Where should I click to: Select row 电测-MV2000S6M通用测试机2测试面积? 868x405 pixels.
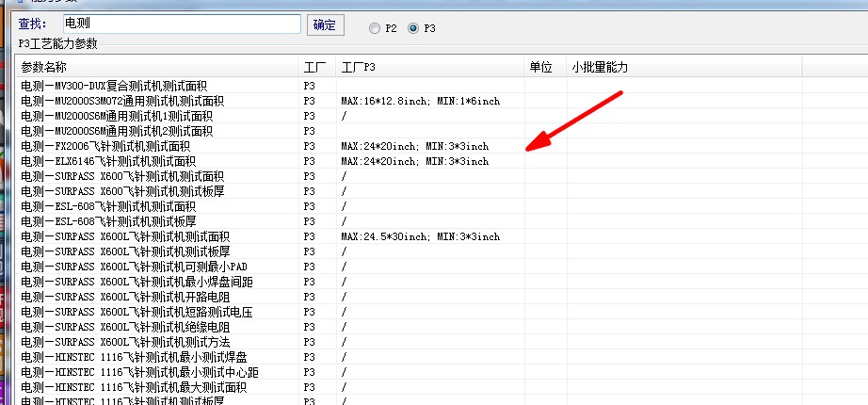(x=409, y=131)
